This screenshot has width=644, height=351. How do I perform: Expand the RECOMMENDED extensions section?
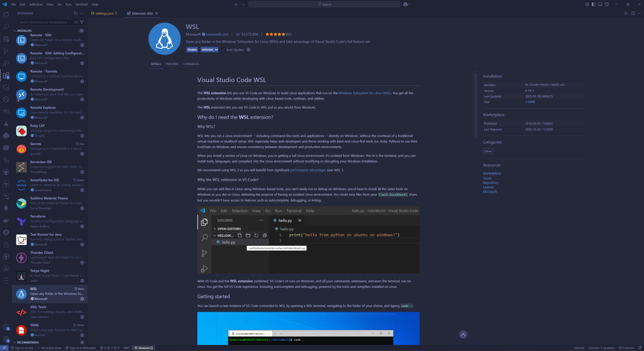click(28, 342)
